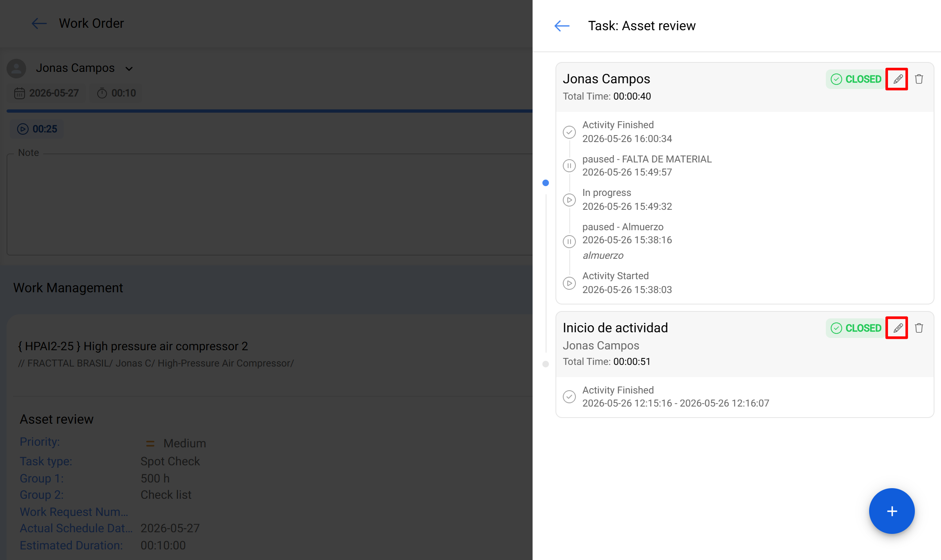
Task: Select the Activity Started 15:38:03 entry
Action: point(627,283)
